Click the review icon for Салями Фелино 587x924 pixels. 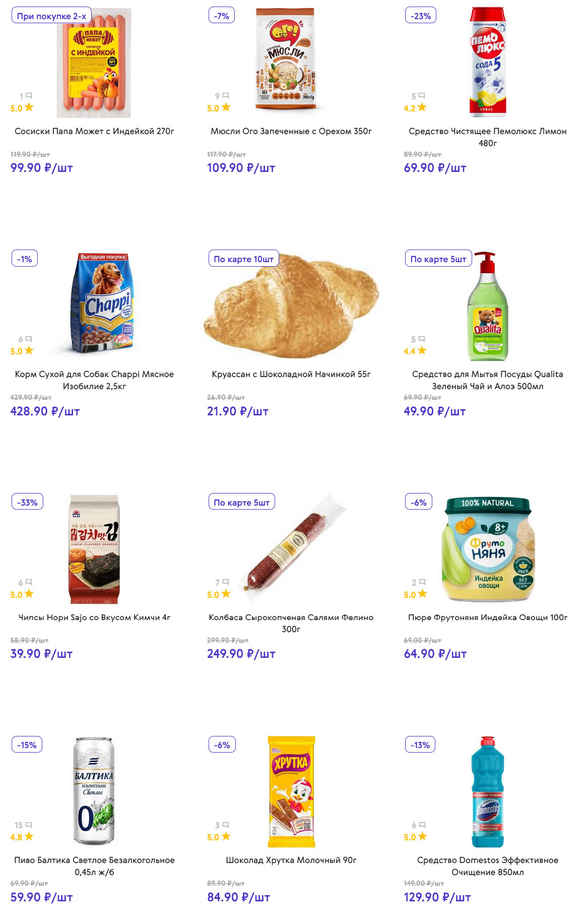pyautogui.click(x=226, y=582)
